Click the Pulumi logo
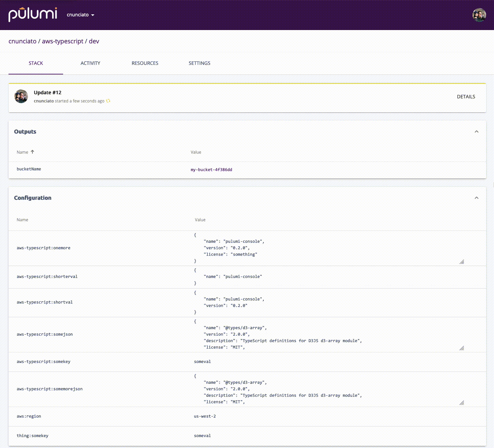The width and height of the screenshot is (494, 448). (x=32, y=14)
